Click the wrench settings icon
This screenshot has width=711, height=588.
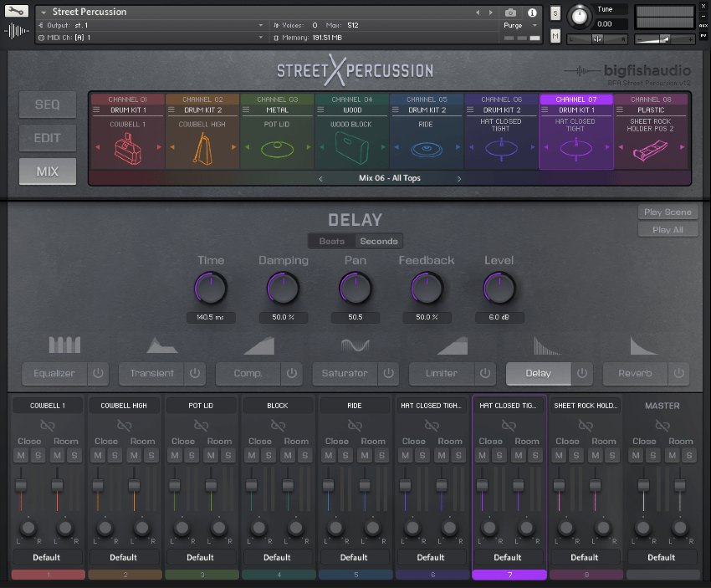(19, 13)
